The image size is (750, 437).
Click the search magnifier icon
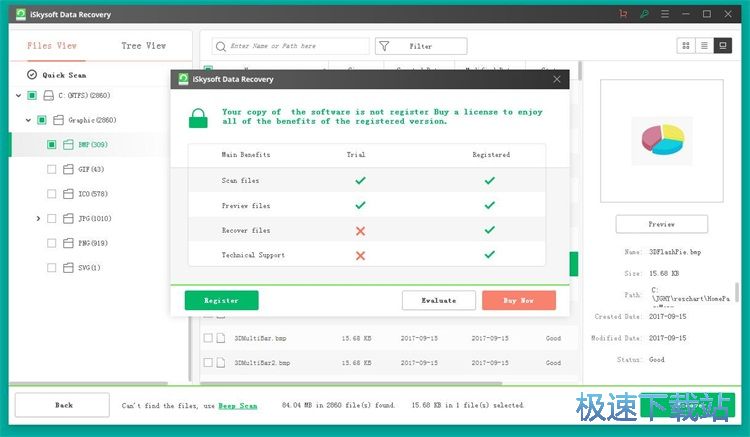coord(221,46)
